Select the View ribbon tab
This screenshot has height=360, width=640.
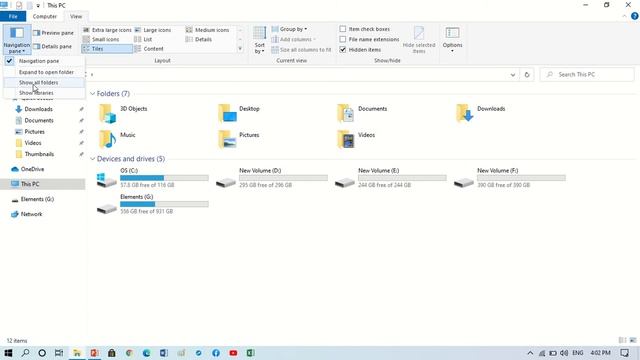[76, 16]
